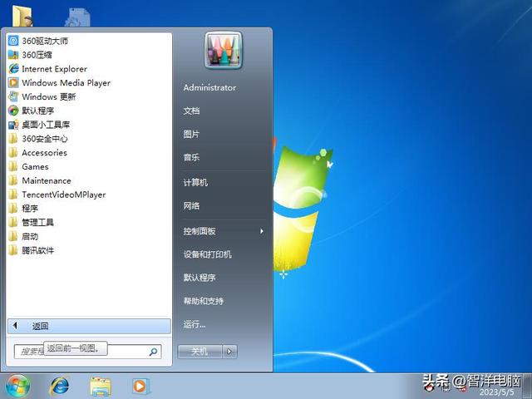Select the Games label text
532x399 pixels.
pos(35,166)
